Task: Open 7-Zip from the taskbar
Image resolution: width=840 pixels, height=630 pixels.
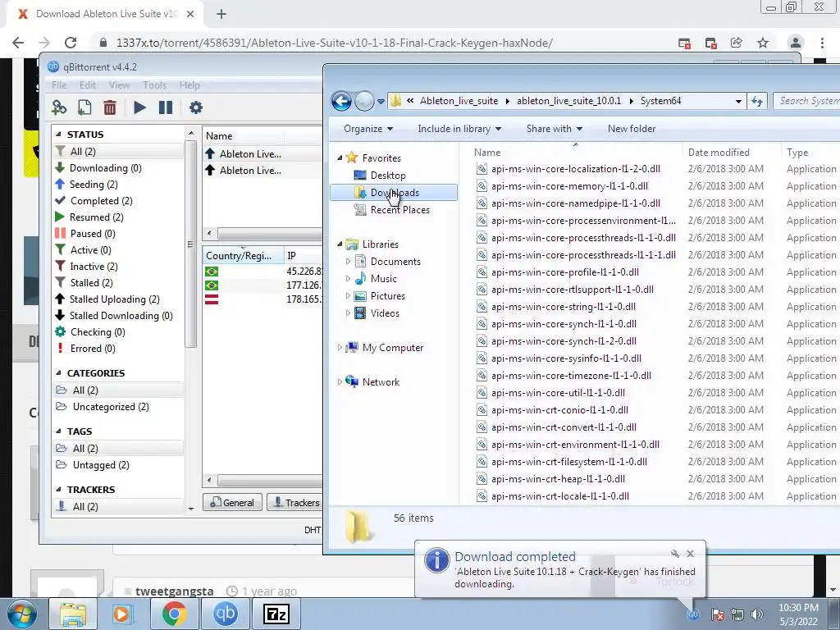Action: tap(276, 614)
